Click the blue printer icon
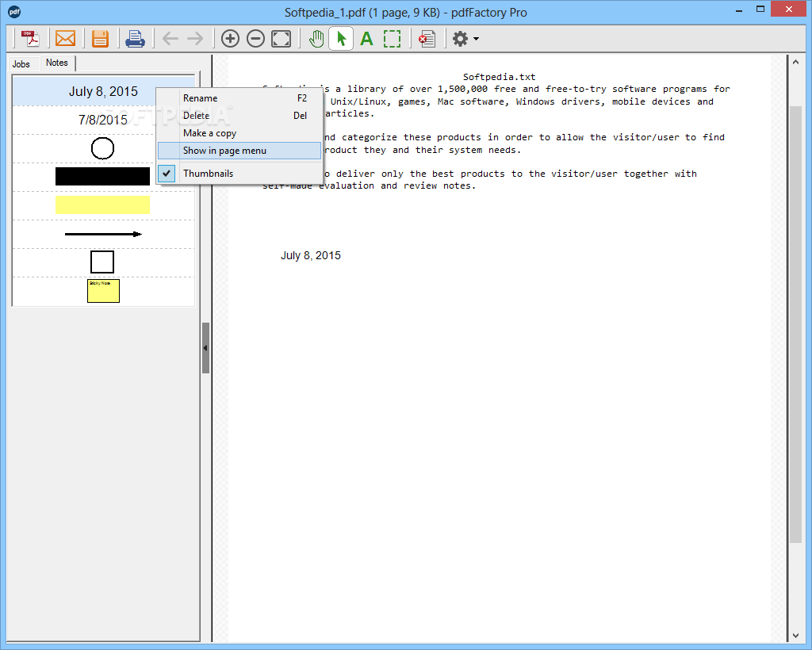The image size is (812, 650). [x=135, y=39]
